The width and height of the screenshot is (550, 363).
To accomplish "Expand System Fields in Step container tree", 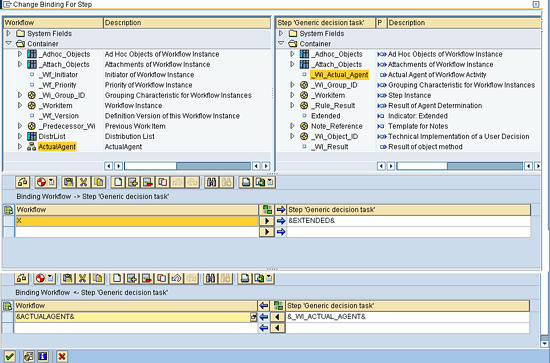I will [x=281, y=33].
